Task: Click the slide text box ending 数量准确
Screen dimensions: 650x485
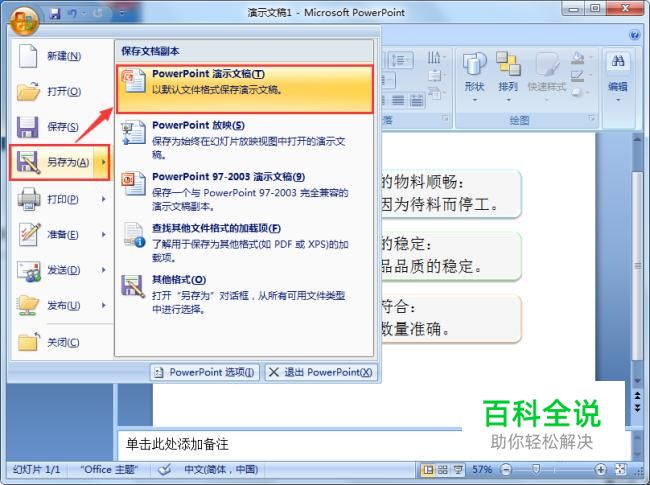Action: click(451, 318)
